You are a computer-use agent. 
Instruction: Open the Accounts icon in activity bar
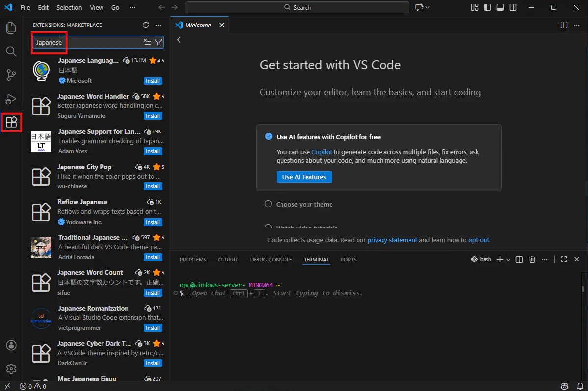point(11,345)
